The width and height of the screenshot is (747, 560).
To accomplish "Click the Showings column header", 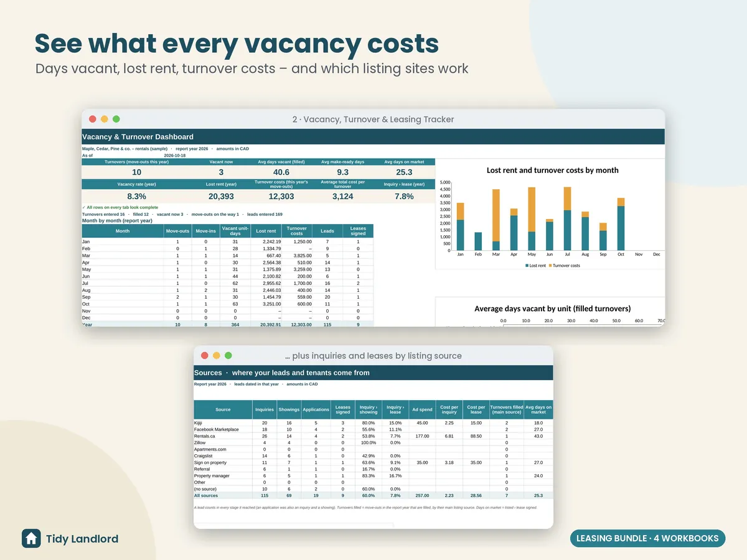I will (289, 409).
